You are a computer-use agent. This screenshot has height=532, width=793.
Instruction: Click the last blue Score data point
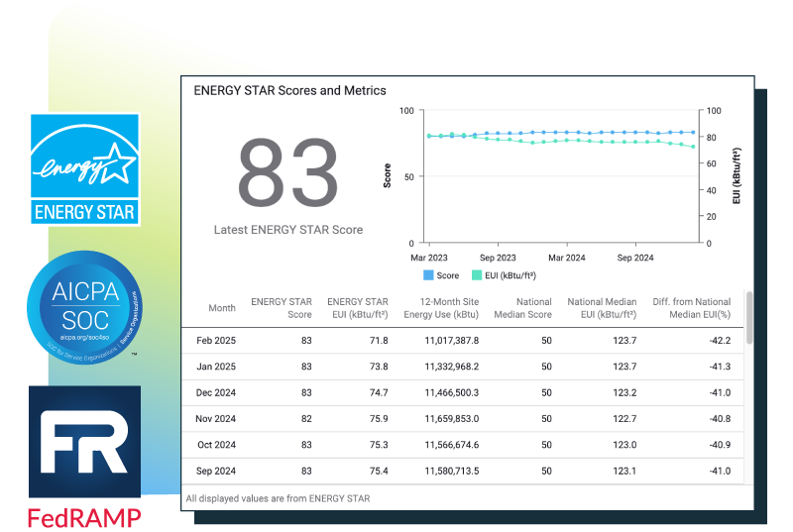[693, 133]
